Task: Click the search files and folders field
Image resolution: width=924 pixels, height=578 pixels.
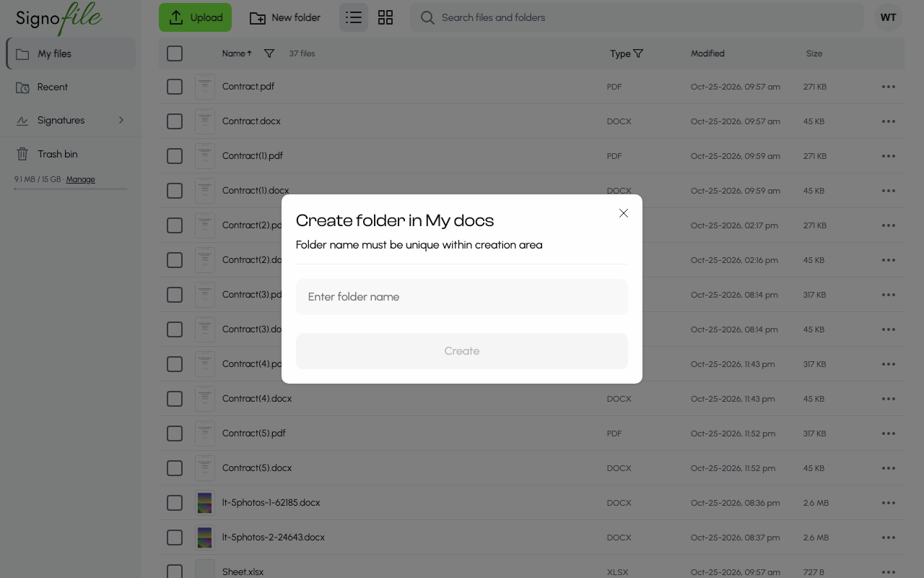Action: click(x=637, y=17)
